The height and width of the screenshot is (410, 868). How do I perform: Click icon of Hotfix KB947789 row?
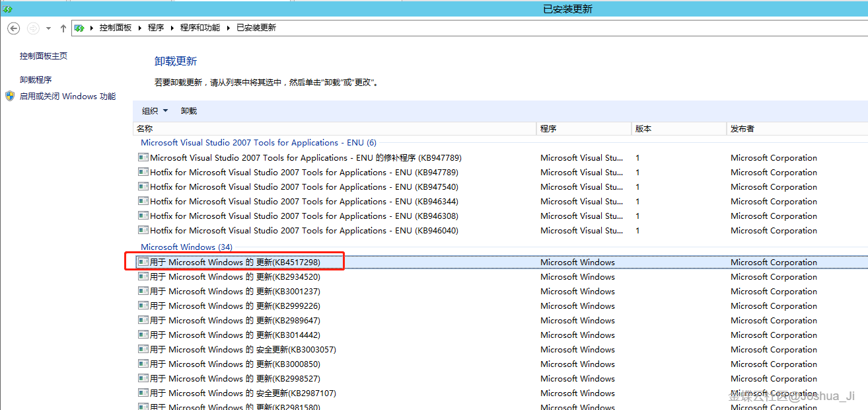tap(143, 173)
